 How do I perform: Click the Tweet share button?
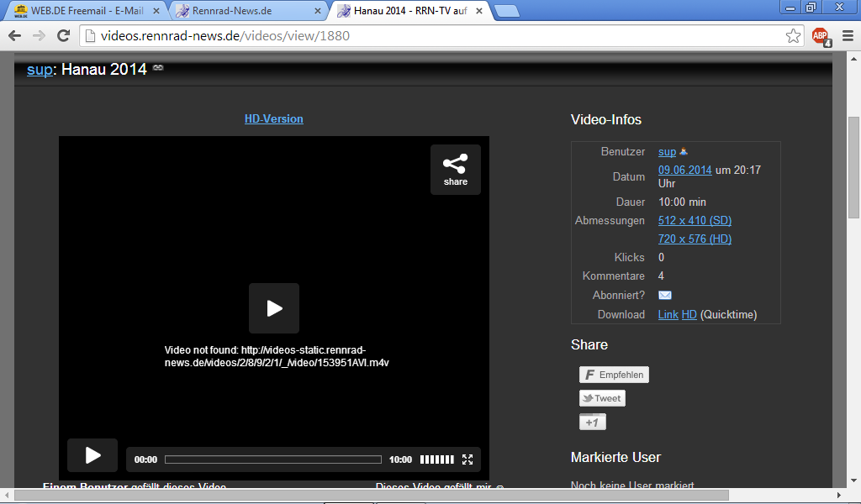point(602,398)
